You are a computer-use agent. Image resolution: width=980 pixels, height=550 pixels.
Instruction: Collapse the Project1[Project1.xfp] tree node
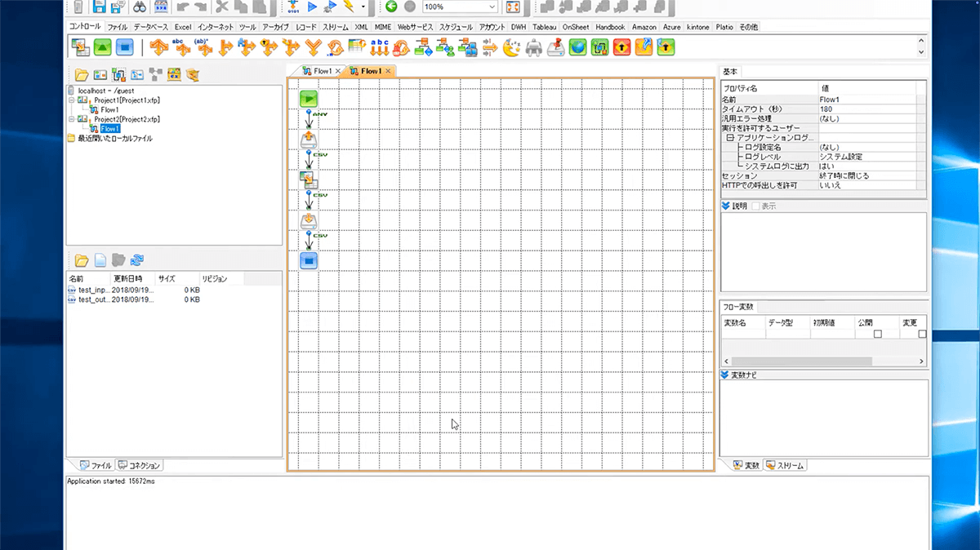coord(72,100)
